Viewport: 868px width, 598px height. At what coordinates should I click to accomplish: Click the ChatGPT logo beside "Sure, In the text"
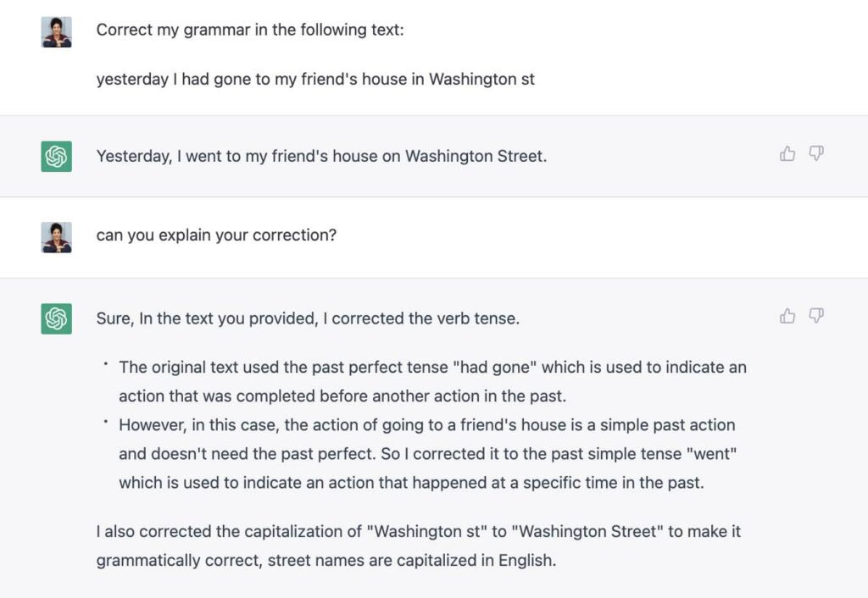(x=57, y=318)
